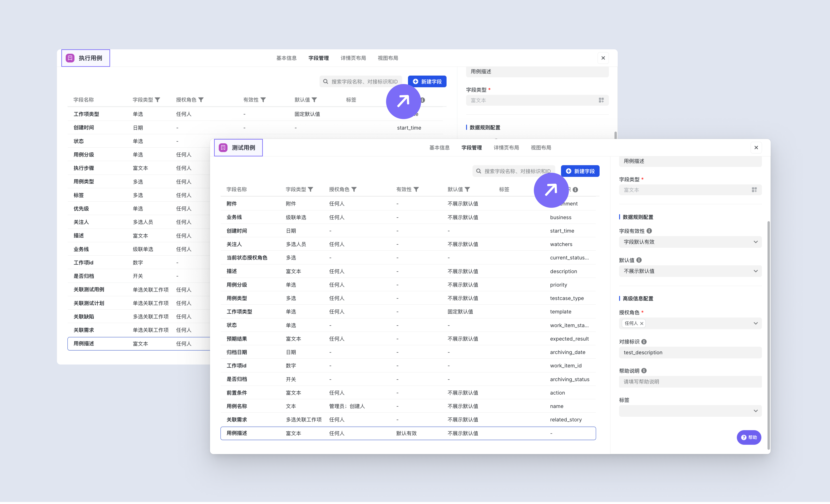Viewport: 830px width, 504px height.
Task: Select the 关联测试计划 row in 执行用例 table
Action: click(x=139, y=303)
